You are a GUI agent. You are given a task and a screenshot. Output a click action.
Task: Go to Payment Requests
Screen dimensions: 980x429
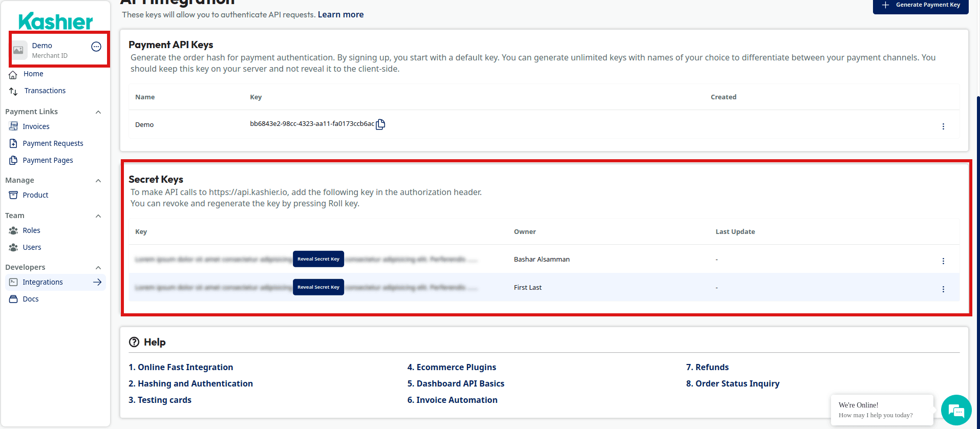[53, 143]
